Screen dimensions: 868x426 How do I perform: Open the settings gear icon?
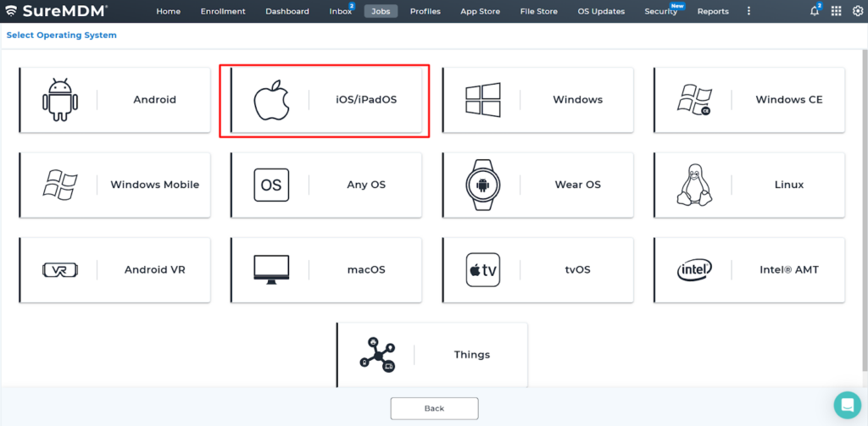pos(857,12)
